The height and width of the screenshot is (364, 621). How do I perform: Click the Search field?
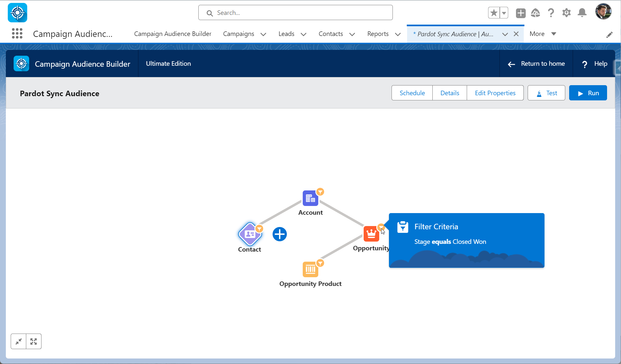click(x=296, y=13)
